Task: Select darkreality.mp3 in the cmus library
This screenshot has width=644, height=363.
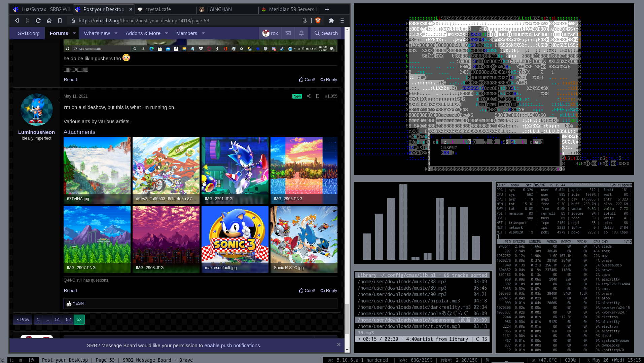Action: pos(422,307)
